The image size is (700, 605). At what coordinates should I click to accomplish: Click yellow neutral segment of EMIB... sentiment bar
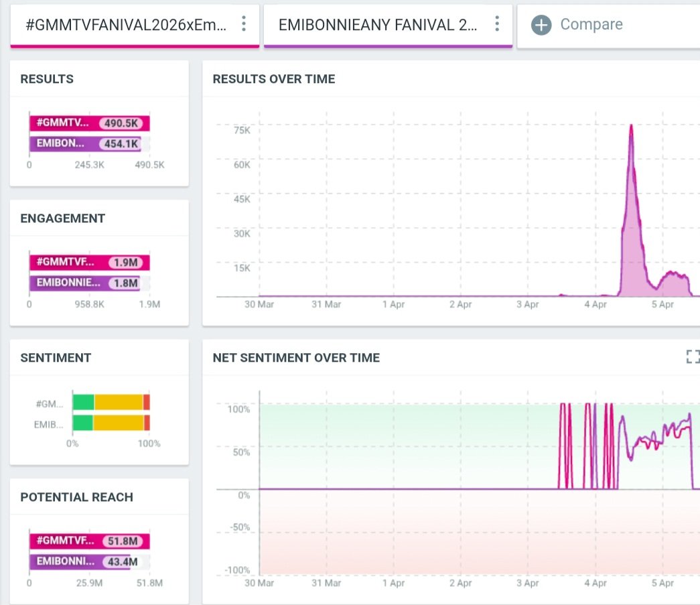tap(119, 422)
